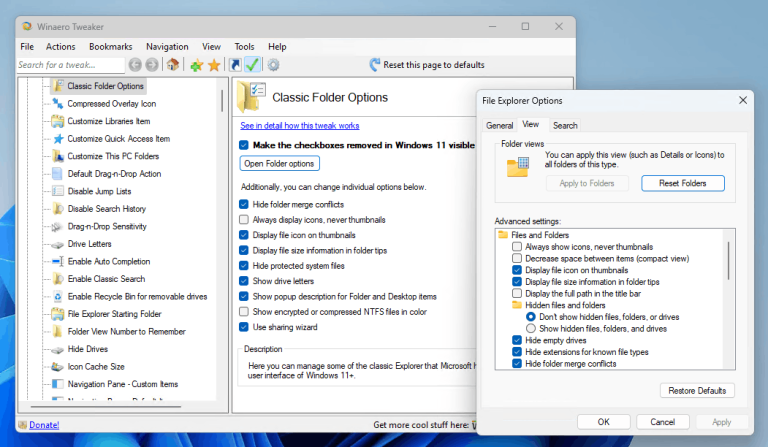Click Restore Defaults button
The width and height of the screenshot is (768, 447).
[x=697, y=390]
